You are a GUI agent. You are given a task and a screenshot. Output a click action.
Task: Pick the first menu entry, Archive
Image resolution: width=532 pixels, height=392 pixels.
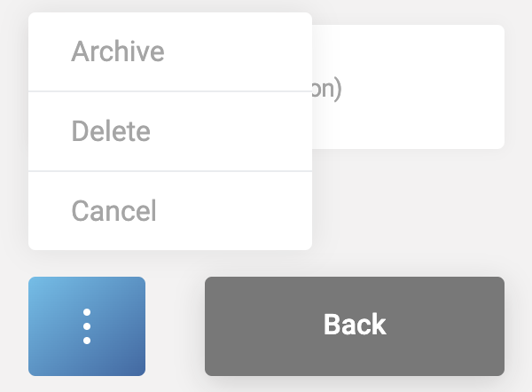point(118,51)
